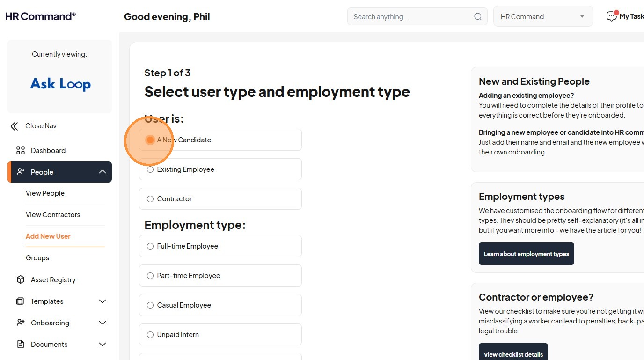The image size is (644, 360).
Task: Select the Contractor radio button
Action: (150, 199)
